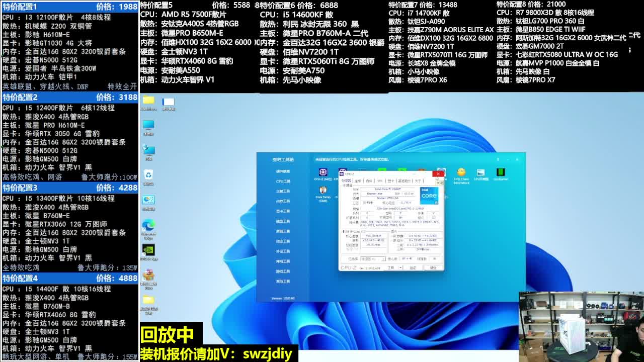Click the TDP 65.0 W value
This screenshot has height=362, width=644.
(409, 194)
